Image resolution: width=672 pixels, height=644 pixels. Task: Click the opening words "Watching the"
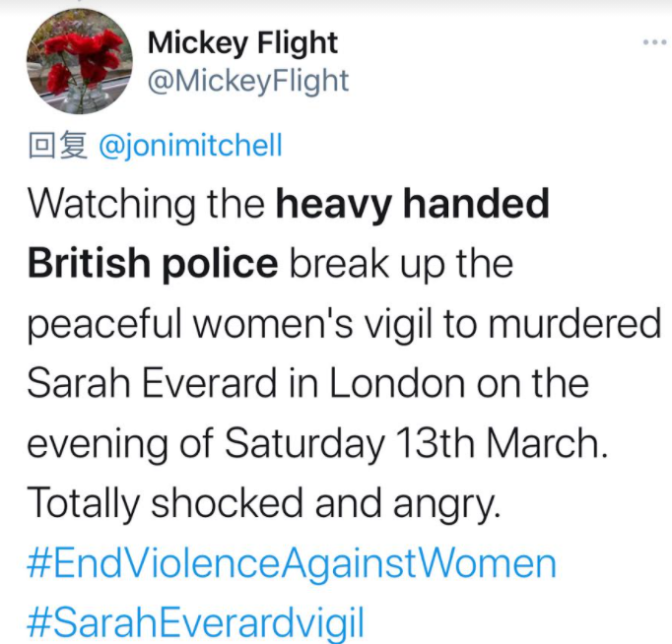(146, 204)
